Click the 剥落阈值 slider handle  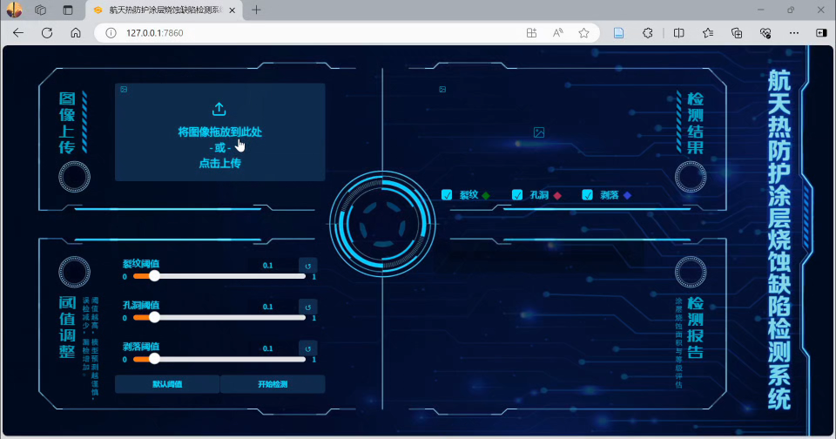point(154,359)
